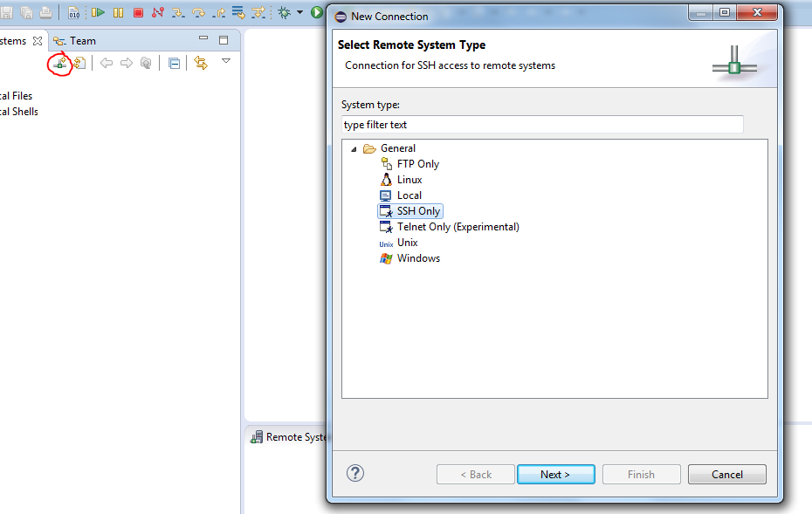Image resolution: width=812 pixels, height=514 pixels.
Task: Click the Next > button
Action: tap(555, 474)
